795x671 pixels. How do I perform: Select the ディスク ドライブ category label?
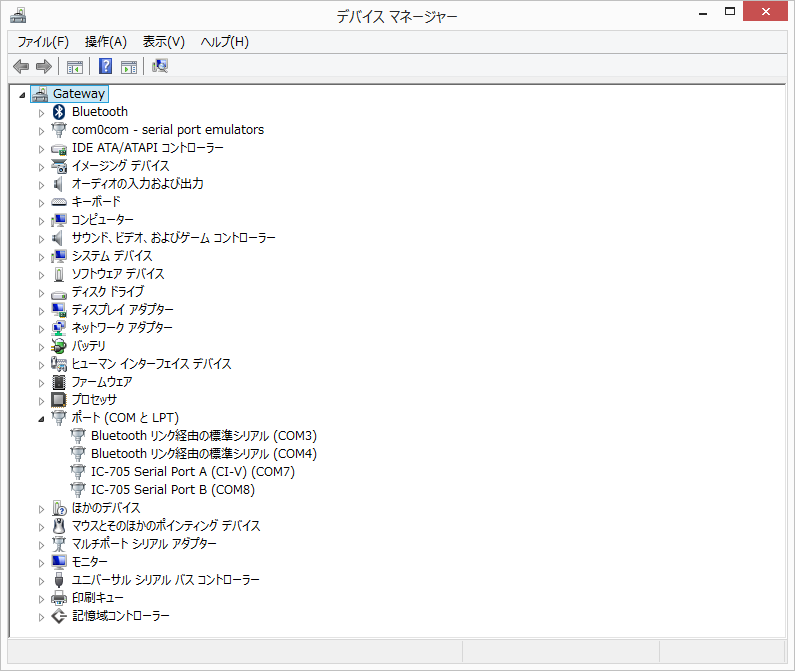tap(107, 292)
